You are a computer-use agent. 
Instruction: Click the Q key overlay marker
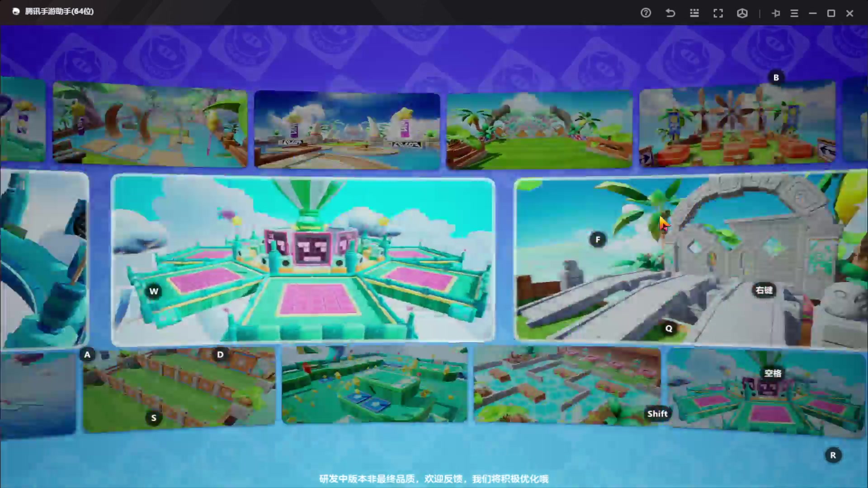tap(669, 328)
